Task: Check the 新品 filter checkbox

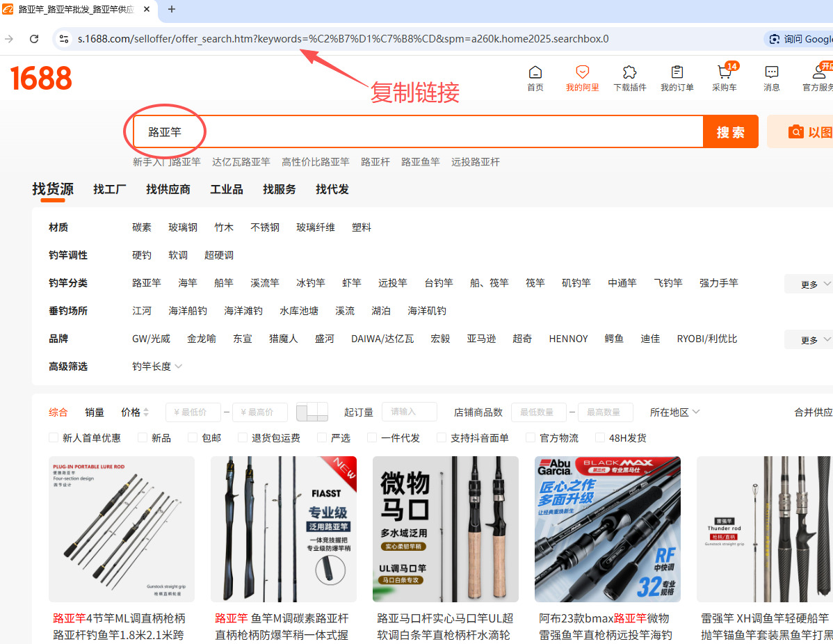Action: [143, 438]
